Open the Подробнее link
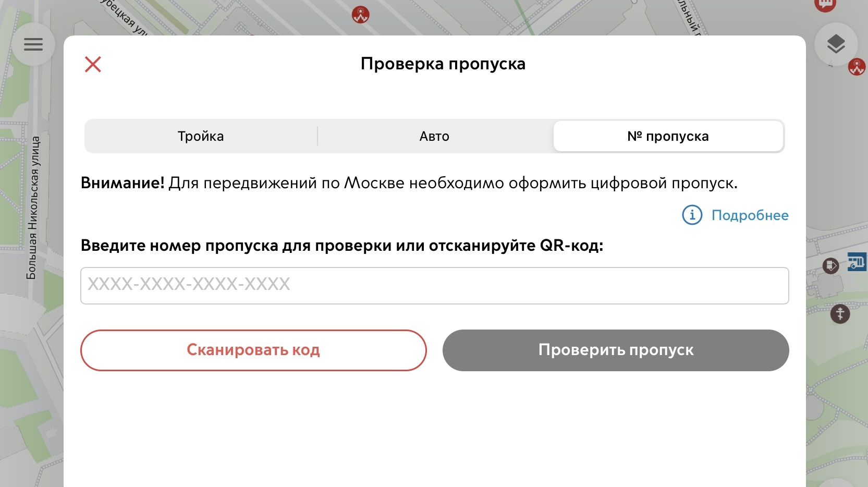868x487 pixels. click(x=750, y=215)
